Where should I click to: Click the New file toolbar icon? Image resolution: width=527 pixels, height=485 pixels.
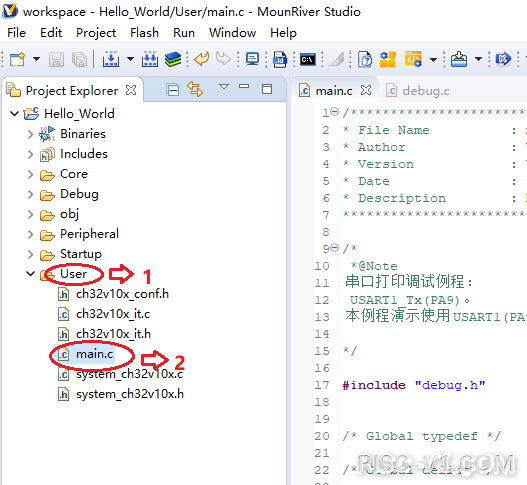pos(17,59)
